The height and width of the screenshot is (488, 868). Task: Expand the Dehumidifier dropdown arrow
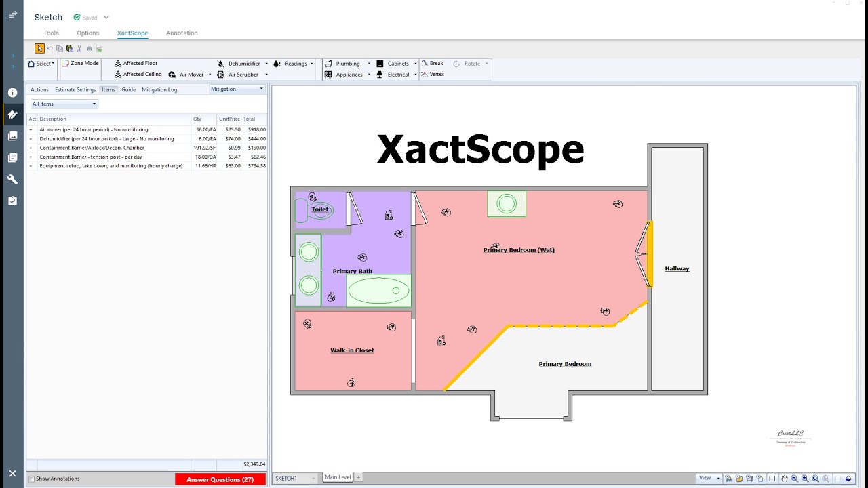(267, 64)
